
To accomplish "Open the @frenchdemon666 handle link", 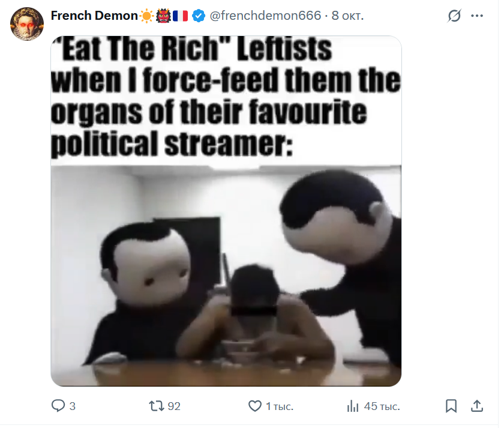I will pyautogui.click(x=265, y=16).
